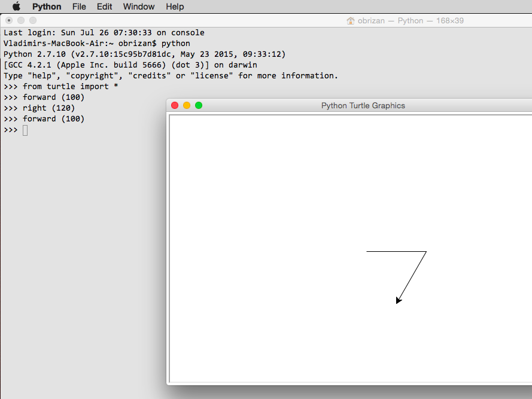Click the terminal title text obrizan — Python
532x399 pixels.
pos(391,21)
